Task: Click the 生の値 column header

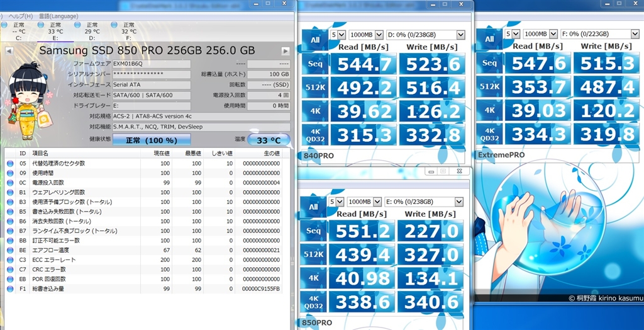Action: pyautogui.click(x=258, y=154)
